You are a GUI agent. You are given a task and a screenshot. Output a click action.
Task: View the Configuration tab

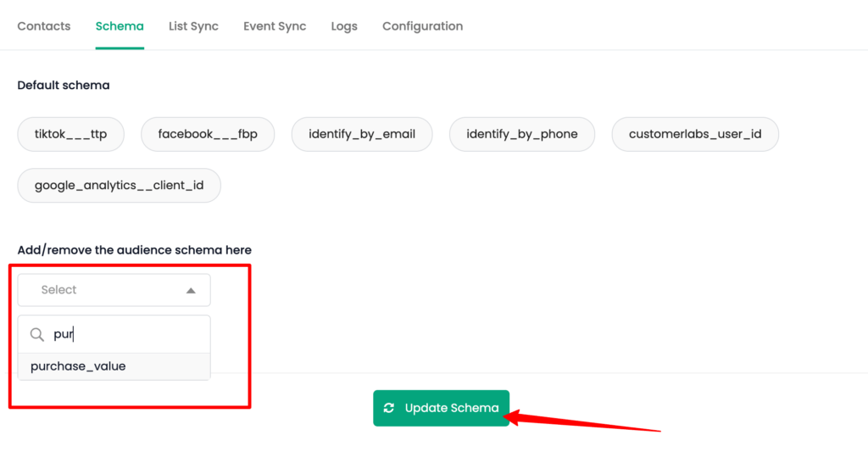[x=422, y=26]
